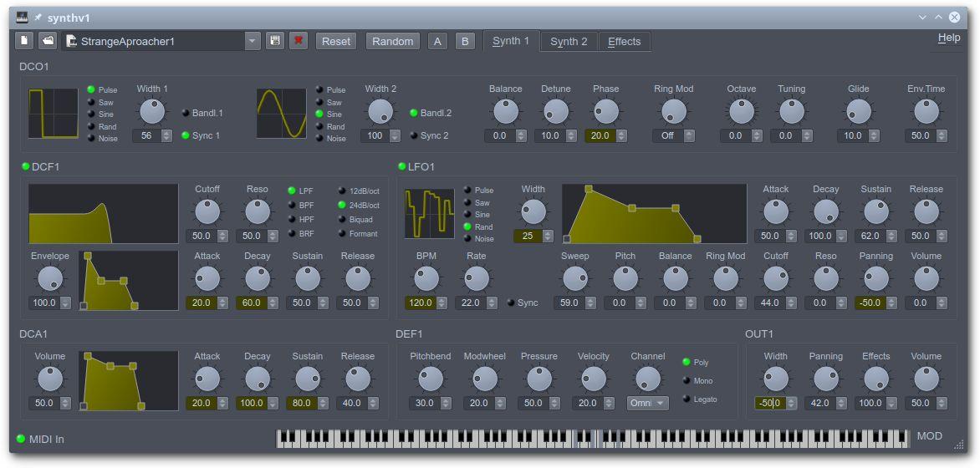Click the DCO1 Glide knob
Screen dimensions: 980x468
pos(859,112)
